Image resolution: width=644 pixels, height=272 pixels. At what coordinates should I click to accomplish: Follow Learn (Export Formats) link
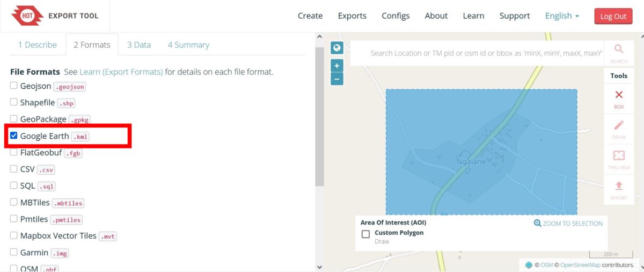[x=121, y=71]
